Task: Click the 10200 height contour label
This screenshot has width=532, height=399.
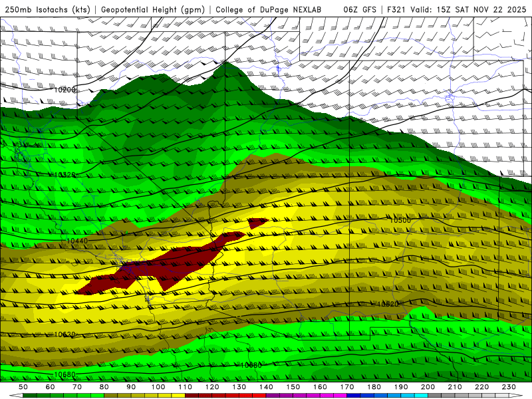Action: coord(65,90)
